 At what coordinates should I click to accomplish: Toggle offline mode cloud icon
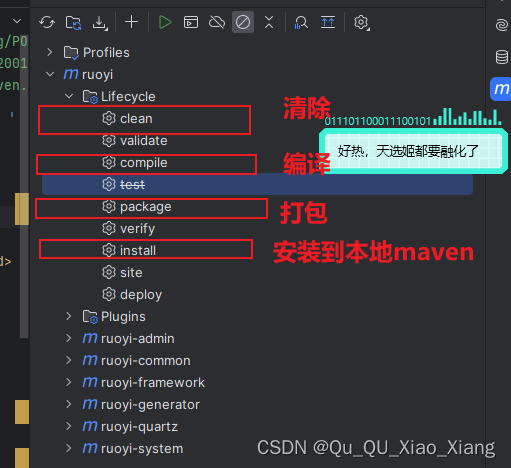(217, 22)
